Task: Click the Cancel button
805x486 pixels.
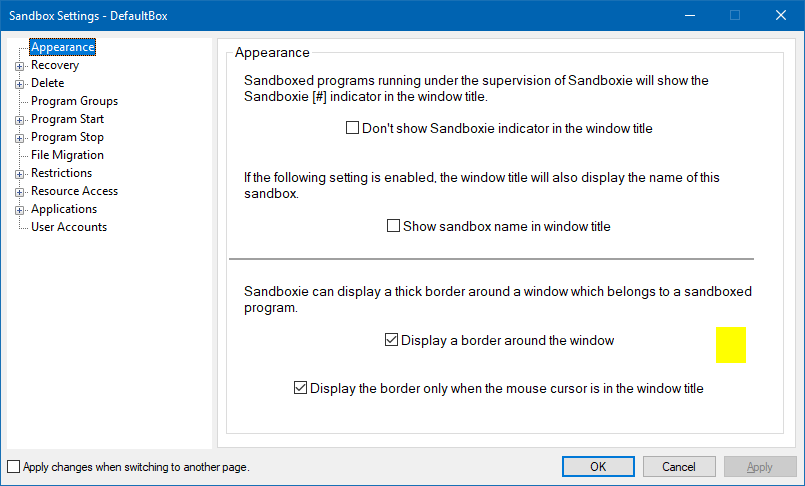Action: (679, 467)
